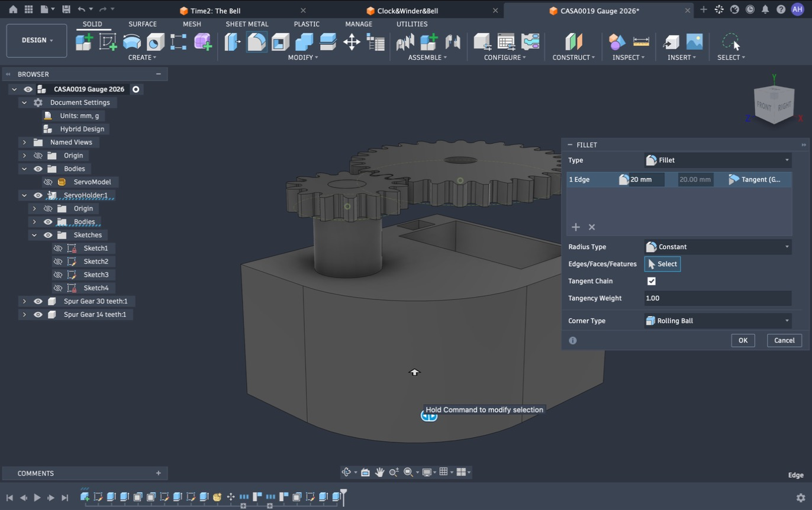Screen dimensions: 812x510
Task: Open the Clock&Winder&Bell document tab
Action: 408,11
